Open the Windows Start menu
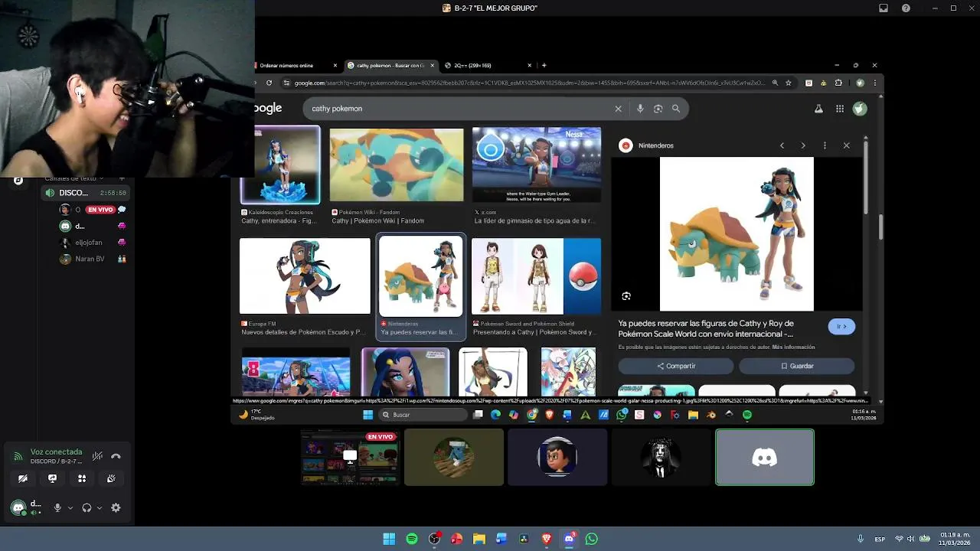Screen dimensions: 980x551 tap(389, 539)
